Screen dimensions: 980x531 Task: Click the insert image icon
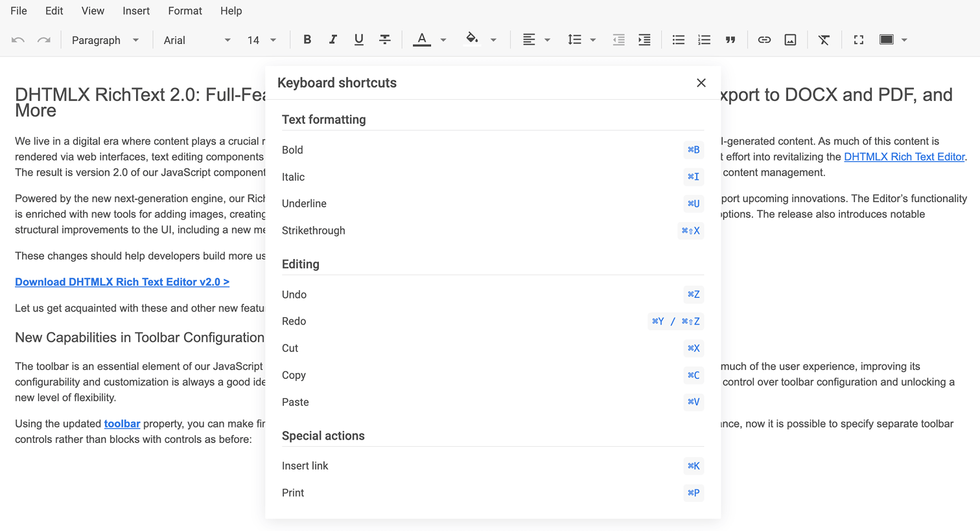click(x=791, y=40)
